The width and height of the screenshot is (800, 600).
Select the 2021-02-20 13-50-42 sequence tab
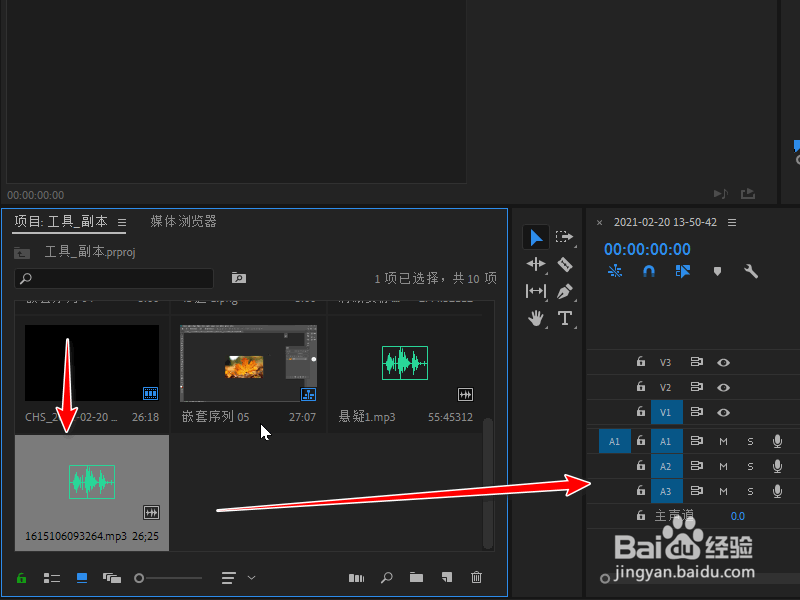click(665, 222)
